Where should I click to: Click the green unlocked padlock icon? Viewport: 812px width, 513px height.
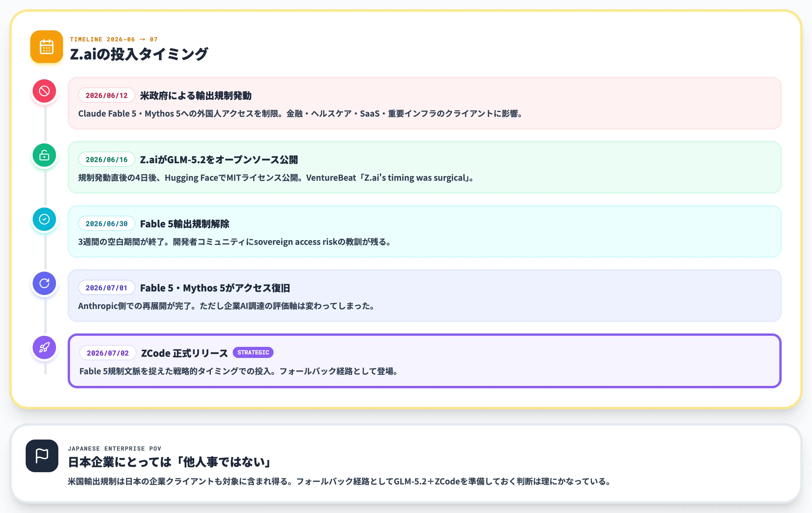(44, 155)
